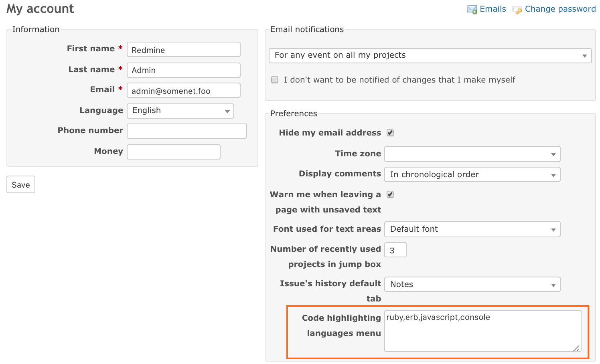Click the code highlighting languages textarea
This screenshot has height=364, width=600.
point(482,331)
